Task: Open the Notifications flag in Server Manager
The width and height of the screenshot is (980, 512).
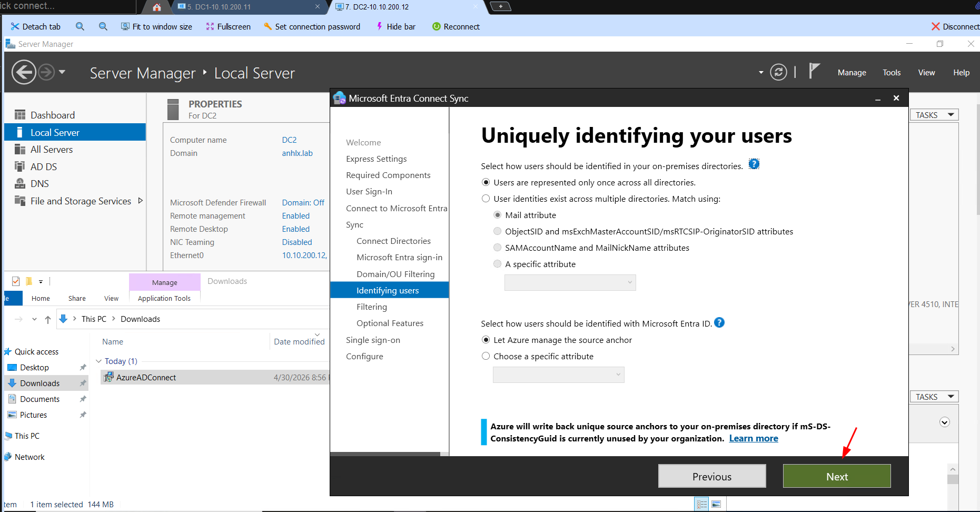Action: pyautogui.click(x=814, y=71)
